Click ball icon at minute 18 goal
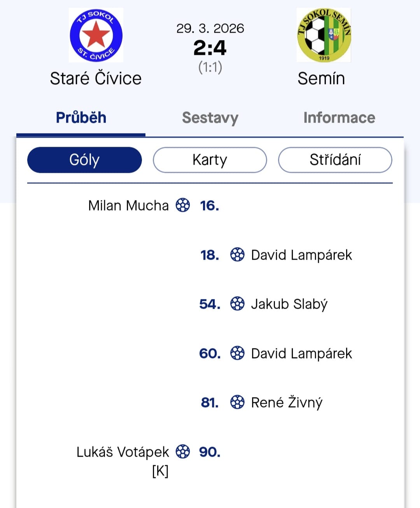The image size is (420, 508). [237, 255]
